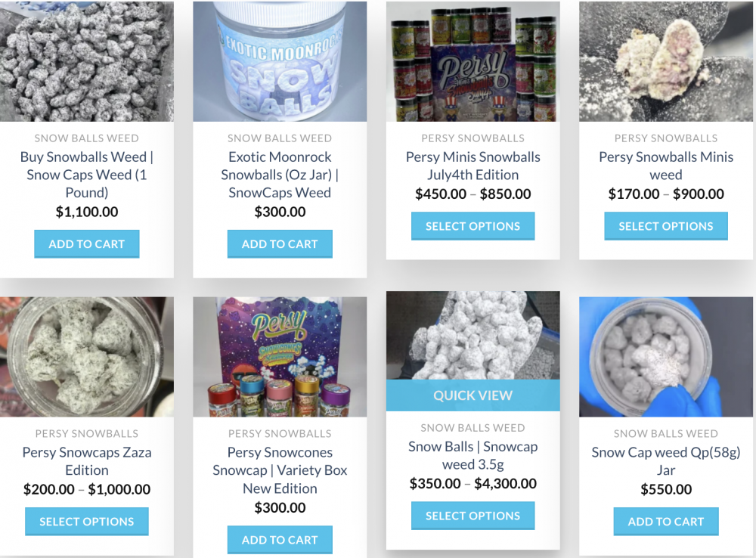Select options for Persy Minis Snowballs July4th Edition
The height and width of the screenshot is (558, 756).
pos(473,226)
